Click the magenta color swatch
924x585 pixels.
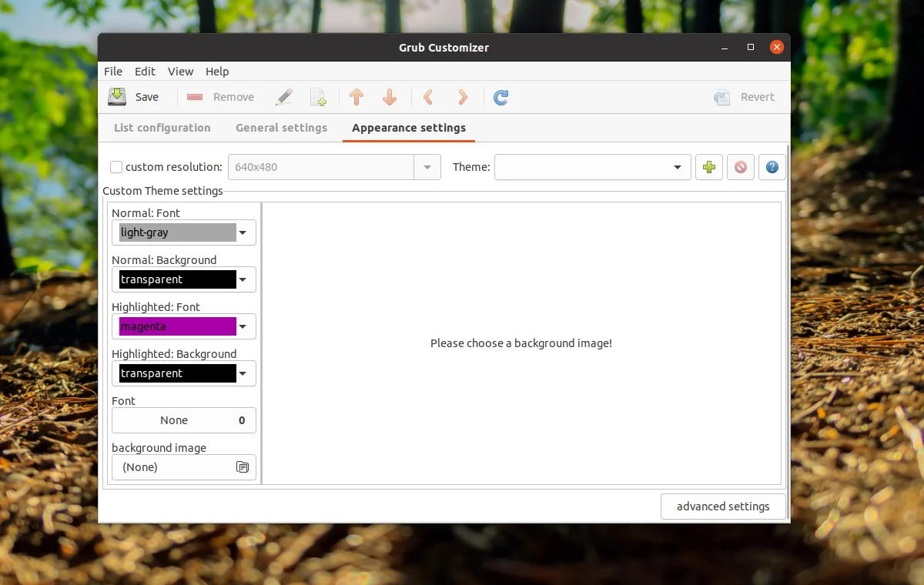(178, 326)
